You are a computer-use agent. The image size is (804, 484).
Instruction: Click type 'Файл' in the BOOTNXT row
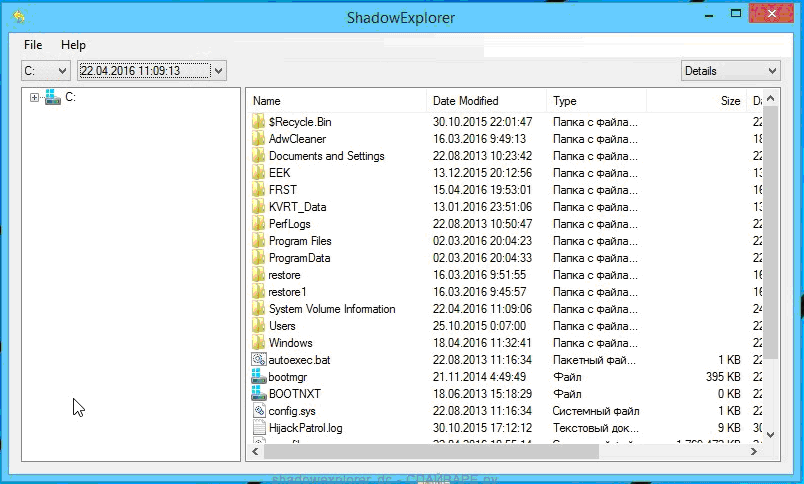point(567,394)
